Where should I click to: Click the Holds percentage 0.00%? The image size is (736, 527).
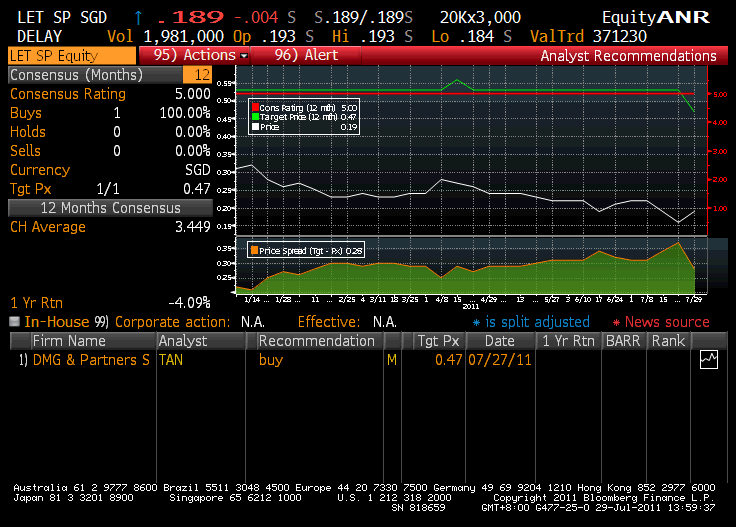click(192, 132)
